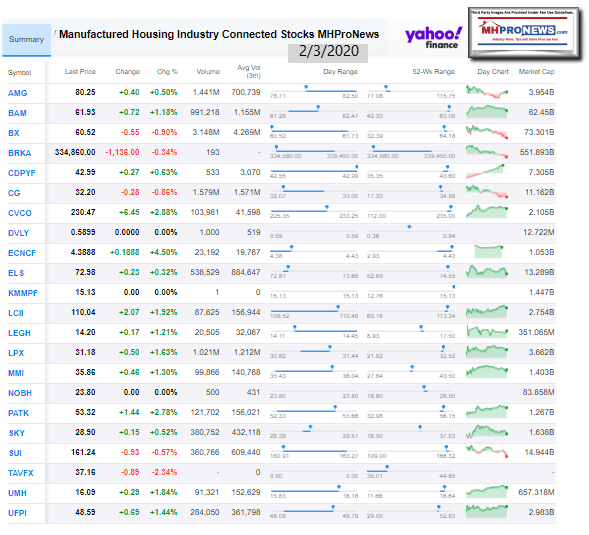Sort by the Volume column header
This screenshot has width=589, height=535.
(208, 71)
